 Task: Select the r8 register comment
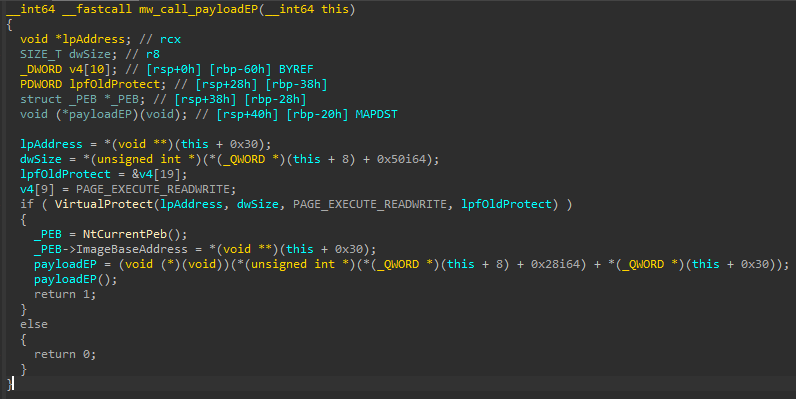pyautogui.click(x=153, y=54)
